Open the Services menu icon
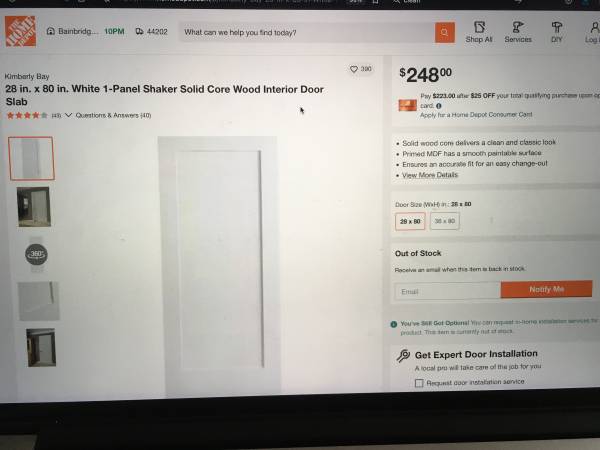 (x=518, y=27)
